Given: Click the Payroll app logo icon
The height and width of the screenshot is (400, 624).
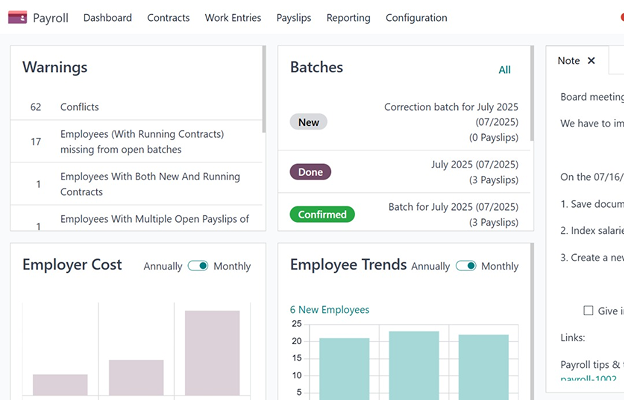Looking at the screenshot, I should click(17, 18).
